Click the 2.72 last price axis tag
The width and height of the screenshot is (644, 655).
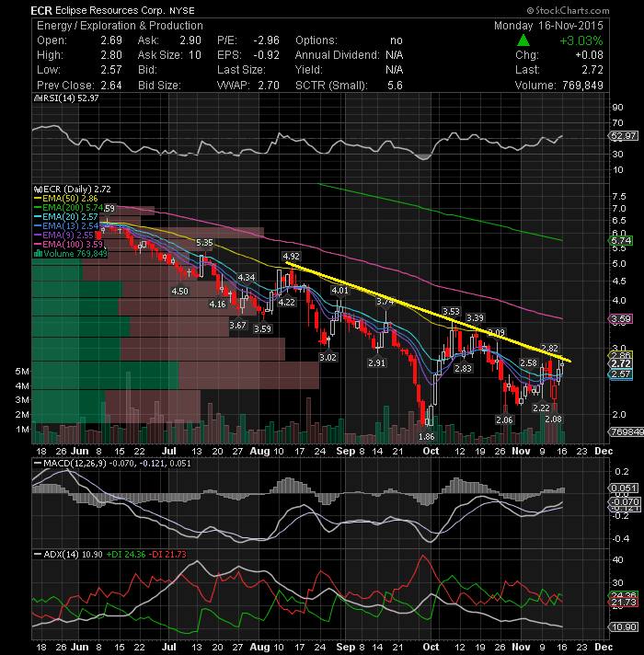pos(621,364)
